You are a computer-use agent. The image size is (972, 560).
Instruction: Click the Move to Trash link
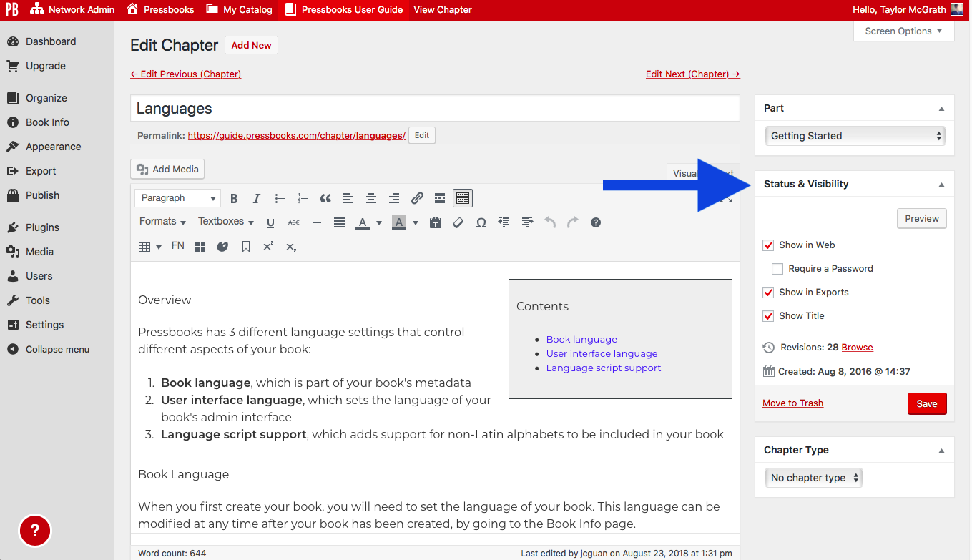tap(792, 403)
